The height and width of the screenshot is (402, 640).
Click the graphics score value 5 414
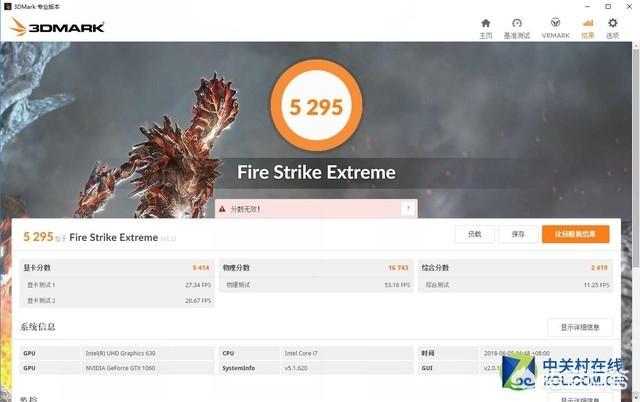coord(201,268)
